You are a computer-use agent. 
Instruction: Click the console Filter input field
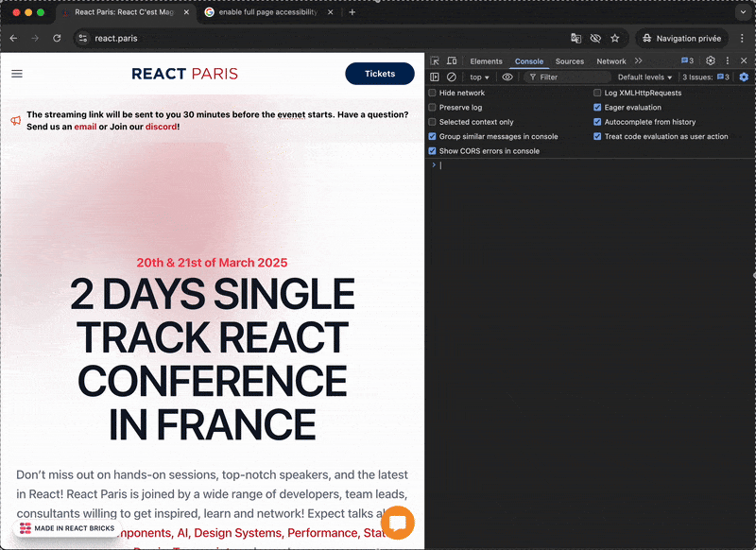568,77
